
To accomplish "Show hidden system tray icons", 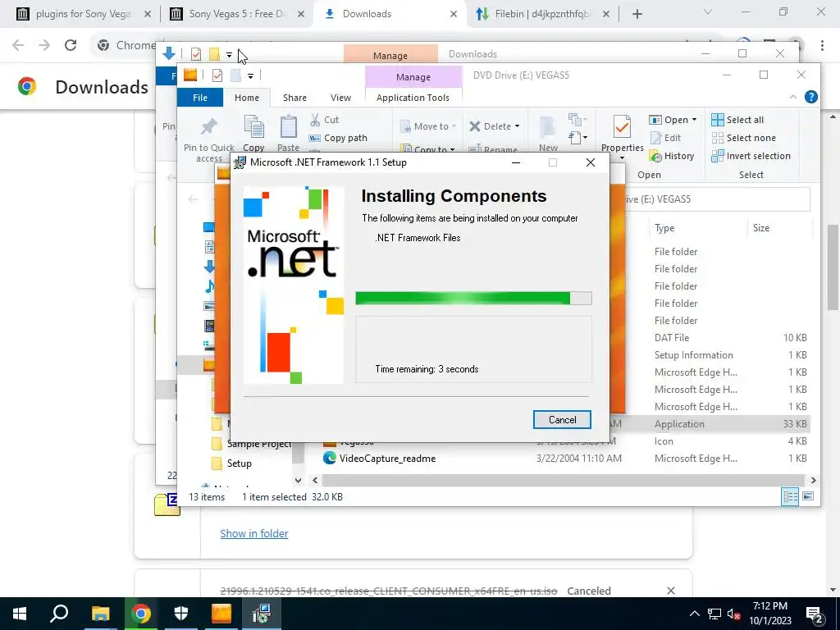I will (694, 614).
